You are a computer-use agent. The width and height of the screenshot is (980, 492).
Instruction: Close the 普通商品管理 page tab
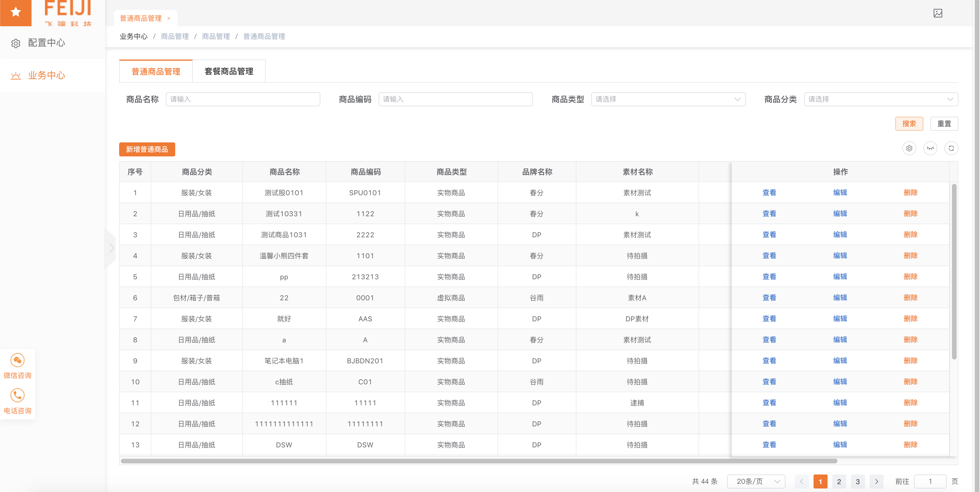coord(168,18)
